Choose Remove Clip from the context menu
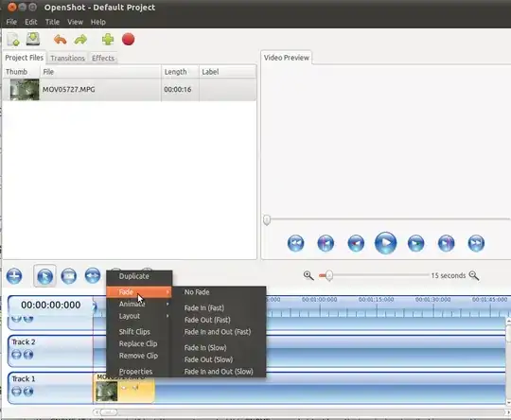 [x=139, y=356]
